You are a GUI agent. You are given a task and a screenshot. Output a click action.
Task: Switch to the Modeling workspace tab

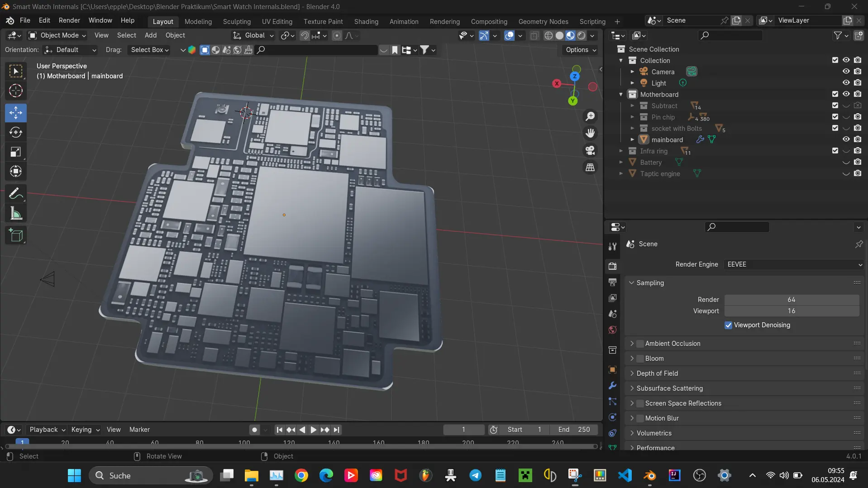(x=198, y=22)
